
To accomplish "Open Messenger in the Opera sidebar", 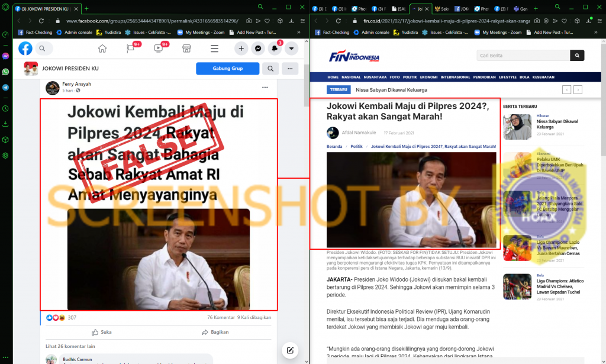I will tap(5, 56).
